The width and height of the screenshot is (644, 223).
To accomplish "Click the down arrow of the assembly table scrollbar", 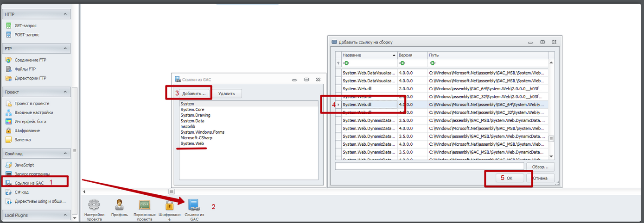I will point(551,157).
